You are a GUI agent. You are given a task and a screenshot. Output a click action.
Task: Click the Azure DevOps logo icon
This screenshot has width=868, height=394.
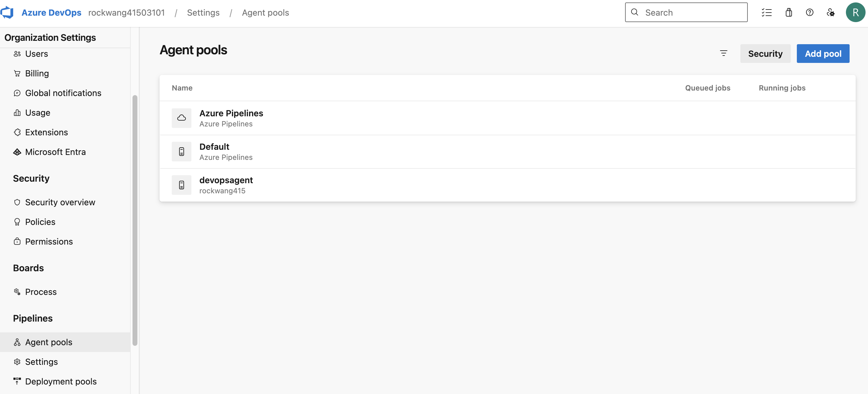point(7,13)
